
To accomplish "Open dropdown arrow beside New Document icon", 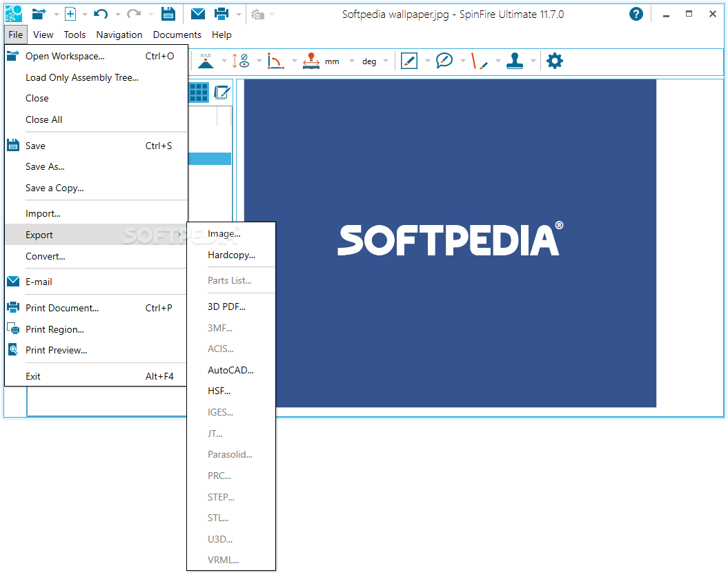I will [84, 14].
